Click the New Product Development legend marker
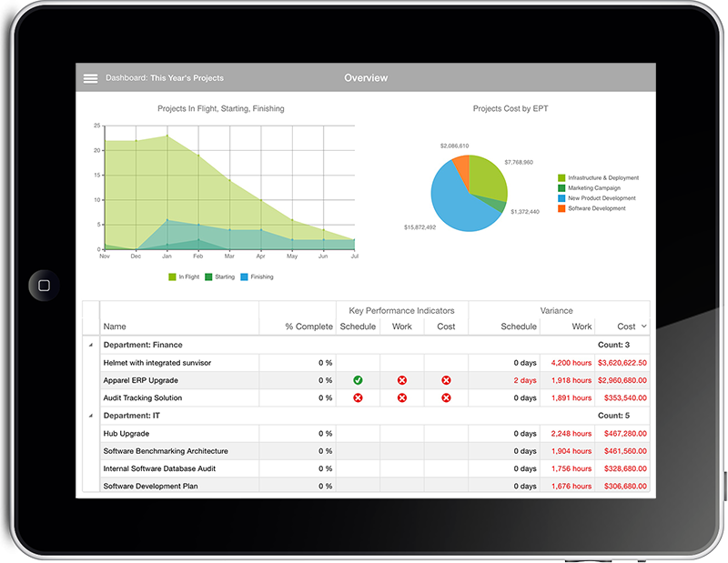 point(561,197)
